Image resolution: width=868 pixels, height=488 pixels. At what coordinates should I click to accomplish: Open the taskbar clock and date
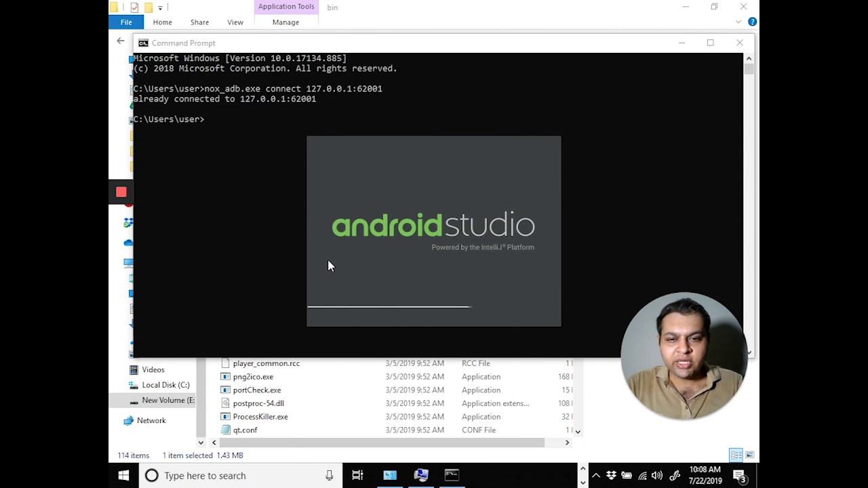click(705, 475)
